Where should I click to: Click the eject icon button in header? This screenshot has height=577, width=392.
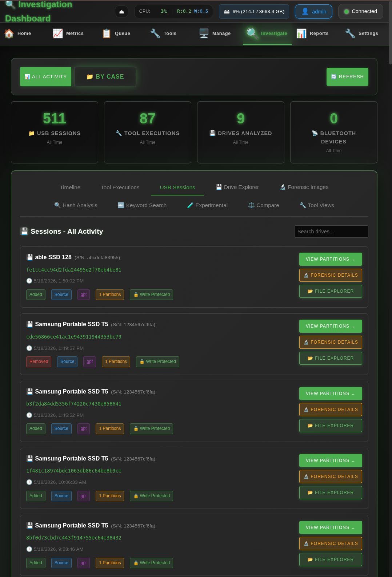click(121, 12)
